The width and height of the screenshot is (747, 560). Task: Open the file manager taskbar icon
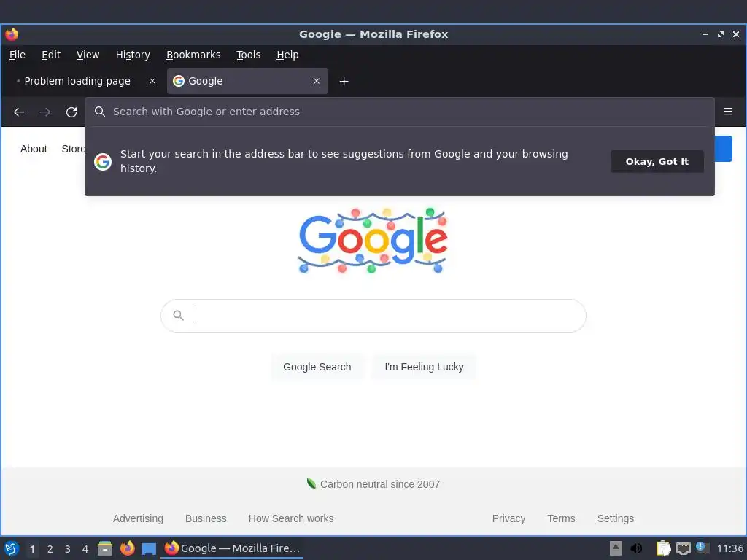[x=105, y=548]
